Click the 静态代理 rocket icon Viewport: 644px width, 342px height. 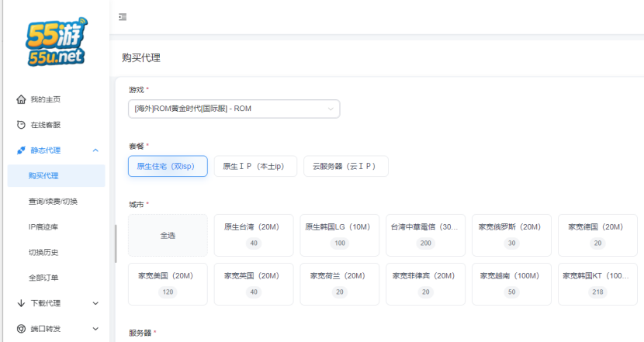[x=21, y=150]
